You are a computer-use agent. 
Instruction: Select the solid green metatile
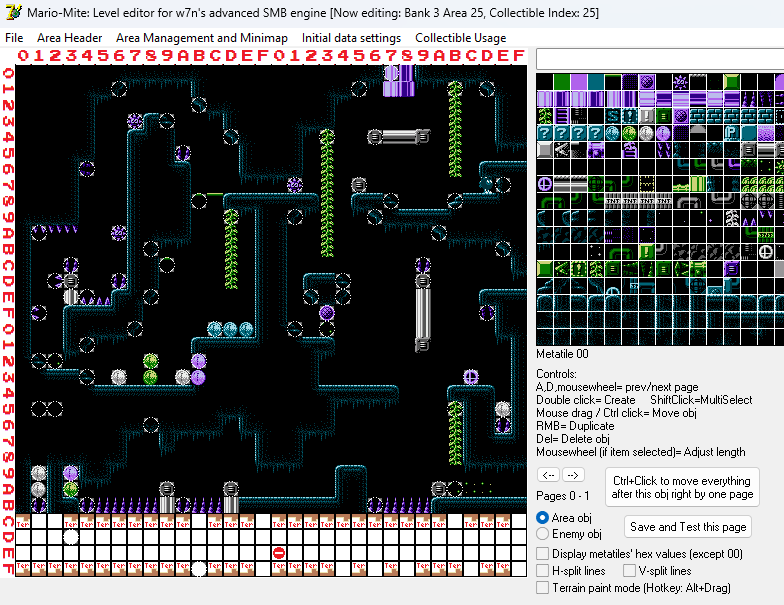(562, 82)
